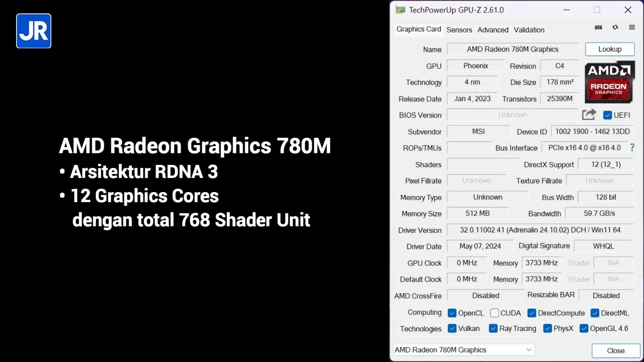The width and height of the screenshot is (644, 362).
Task: Open the GPU-Z hamburger menu
Action: (x=632, y=27)
